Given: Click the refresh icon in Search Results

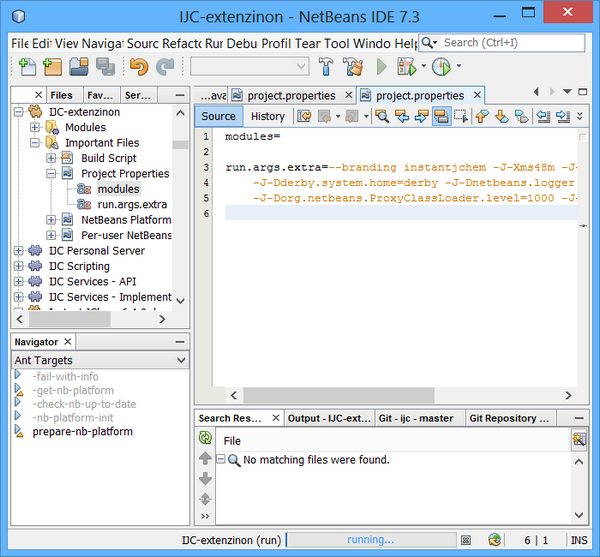Looking at the screenshot, I should pyautogui.click(x=205, y=438).
